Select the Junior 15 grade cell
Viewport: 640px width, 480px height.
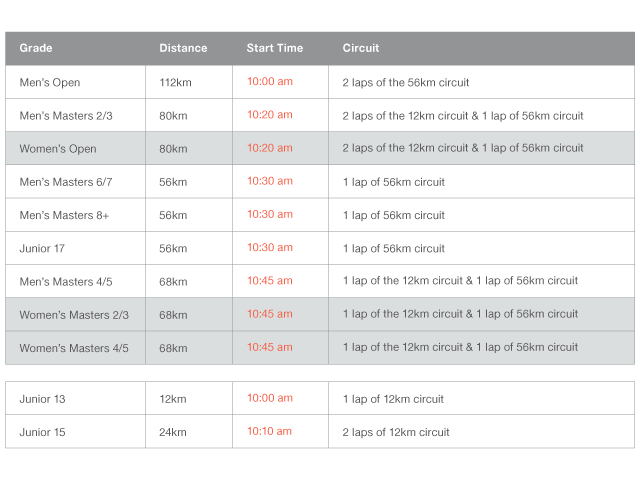42,432
